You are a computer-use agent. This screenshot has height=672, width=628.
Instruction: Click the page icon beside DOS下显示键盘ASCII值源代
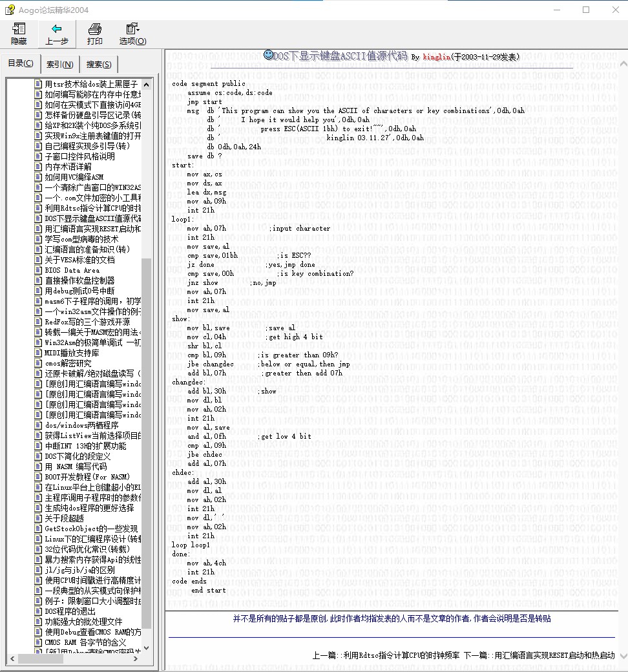click(x=39, y=218)
